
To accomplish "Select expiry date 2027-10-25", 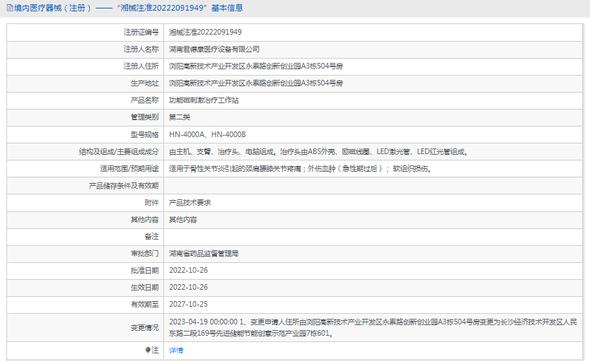I will 188,305.
